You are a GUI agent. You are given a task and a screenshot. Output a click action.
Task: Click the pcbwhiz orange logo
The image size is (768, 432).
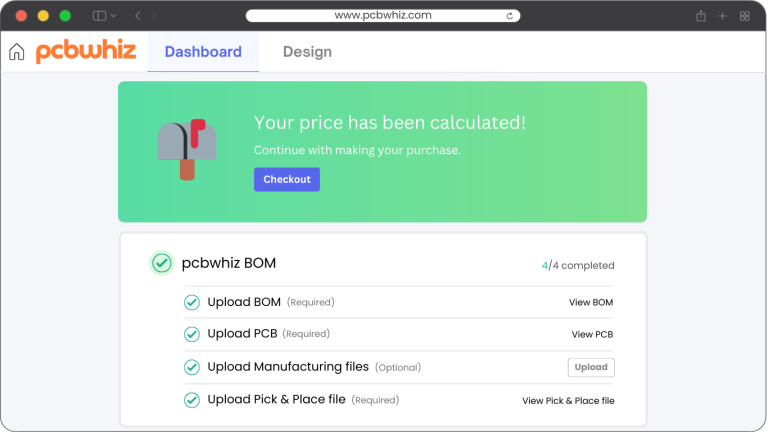click(86, 51)
